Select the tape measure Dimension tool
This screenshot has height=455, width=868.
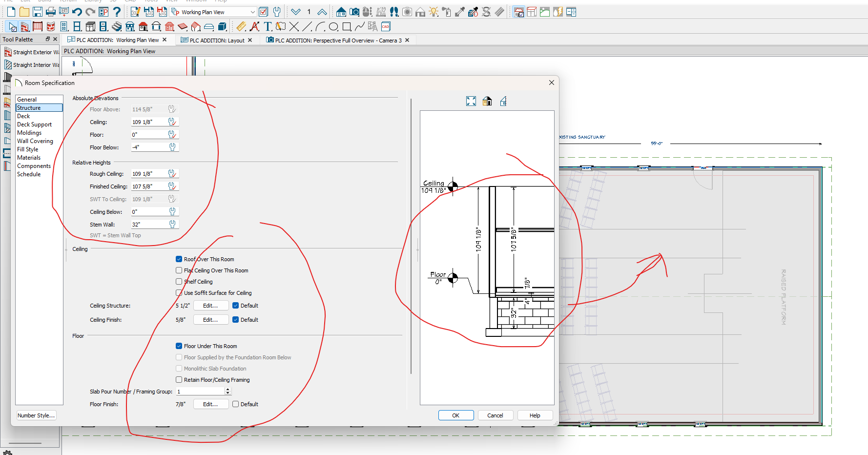[x=241, y=26]
